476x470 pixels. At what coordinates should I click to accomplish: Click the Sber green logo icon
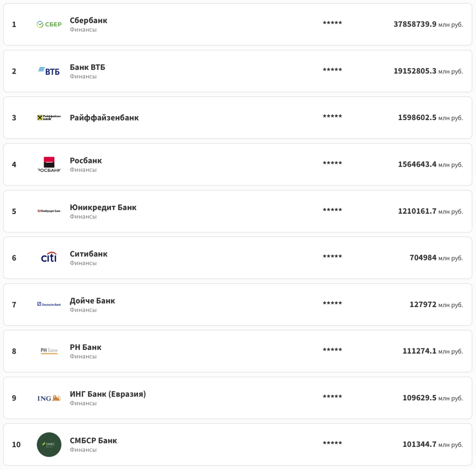click(49, 25)
